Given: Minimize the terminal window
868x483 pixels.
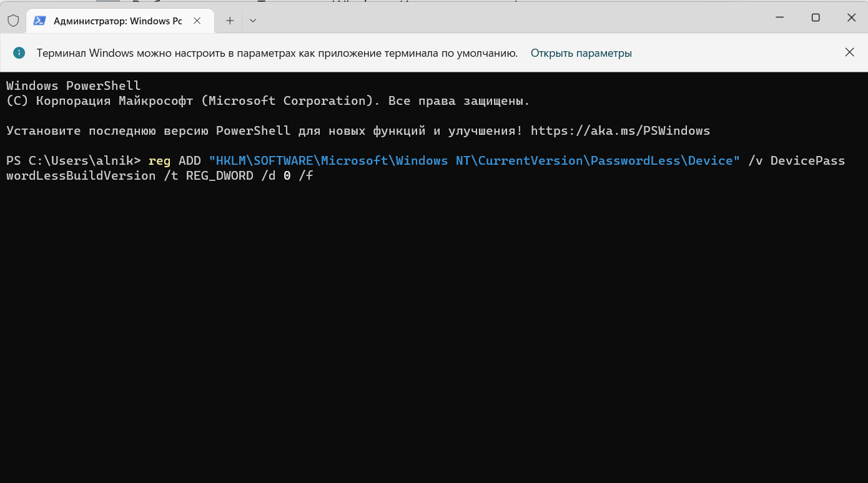Looking at the screenshot, I should point(779,17).
